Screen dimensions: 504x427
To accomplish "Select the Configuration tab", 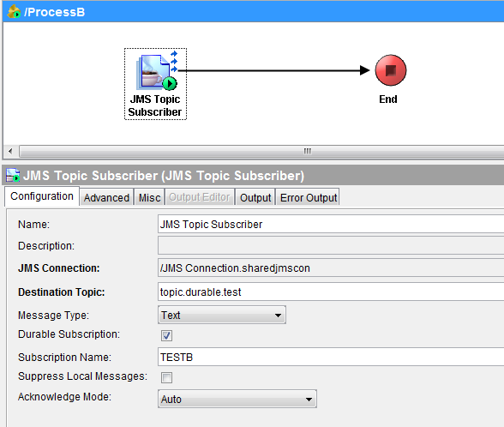I will click(x=42, y=196).
